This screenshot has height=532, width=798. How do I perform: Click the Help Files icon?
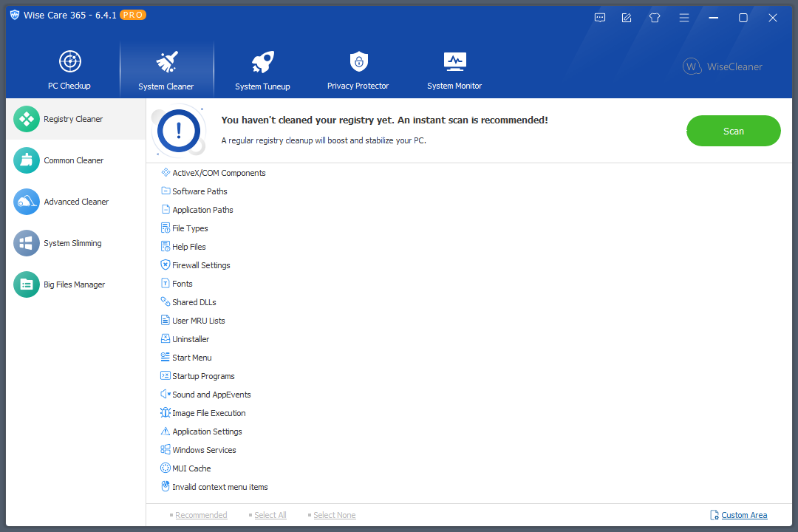166,246
